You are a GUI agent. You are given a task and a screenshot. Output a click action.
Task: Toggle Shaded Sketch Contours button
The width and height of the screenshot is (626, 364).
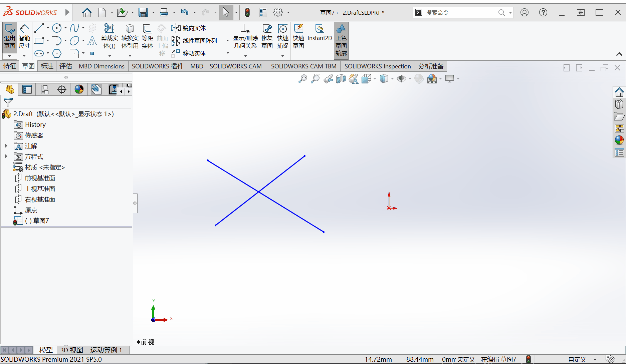tap(341, 40)
